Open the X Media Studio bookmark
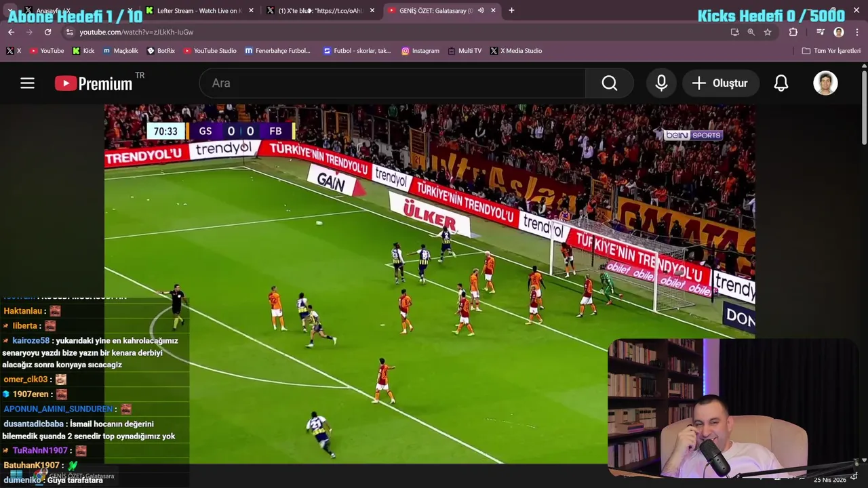Image resolution: width=868 pixels, height=488 pixels. pos(515,51)
